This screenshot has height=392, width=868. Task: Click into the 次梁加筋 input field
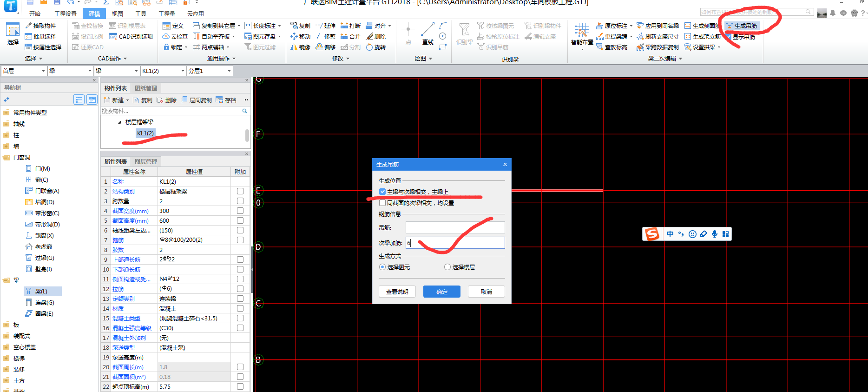point(455,243)
